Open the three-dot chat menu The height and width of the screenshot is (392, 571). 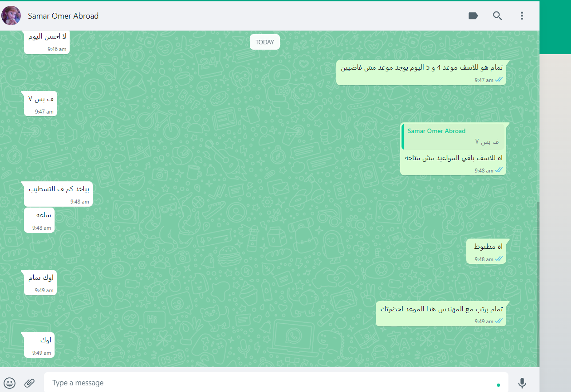tap(522, 16)
